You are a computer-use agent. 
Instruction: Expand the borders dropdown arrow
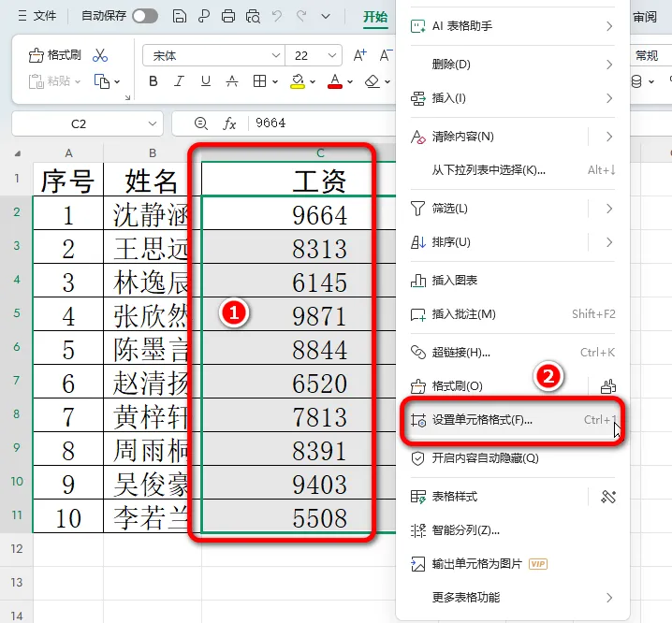point(275,81)
